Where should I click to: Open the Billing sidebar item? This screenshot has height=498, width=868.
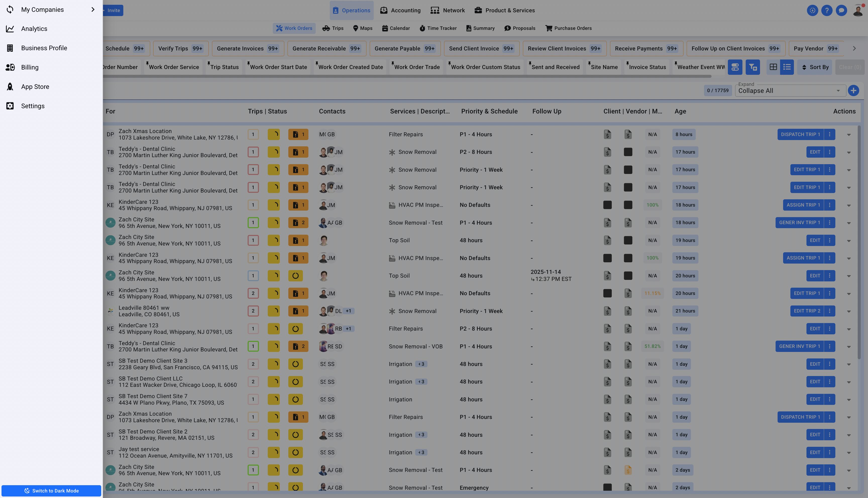coord(29,67)
